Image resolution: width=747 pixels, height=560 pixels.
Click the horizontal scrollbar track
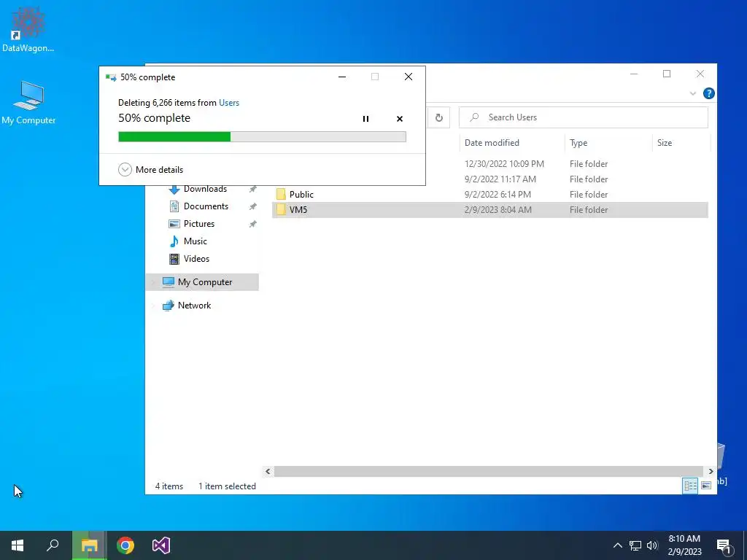pos(488,472)
